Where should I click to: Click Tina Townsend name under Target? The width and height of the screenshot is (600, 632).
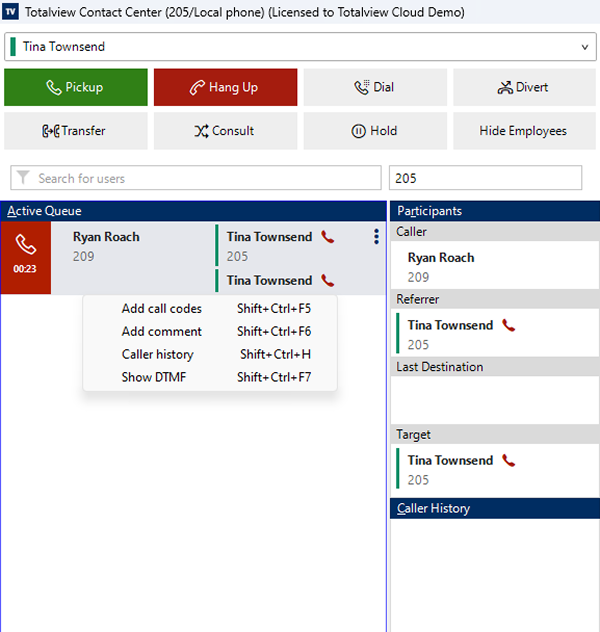click(450, 460)
